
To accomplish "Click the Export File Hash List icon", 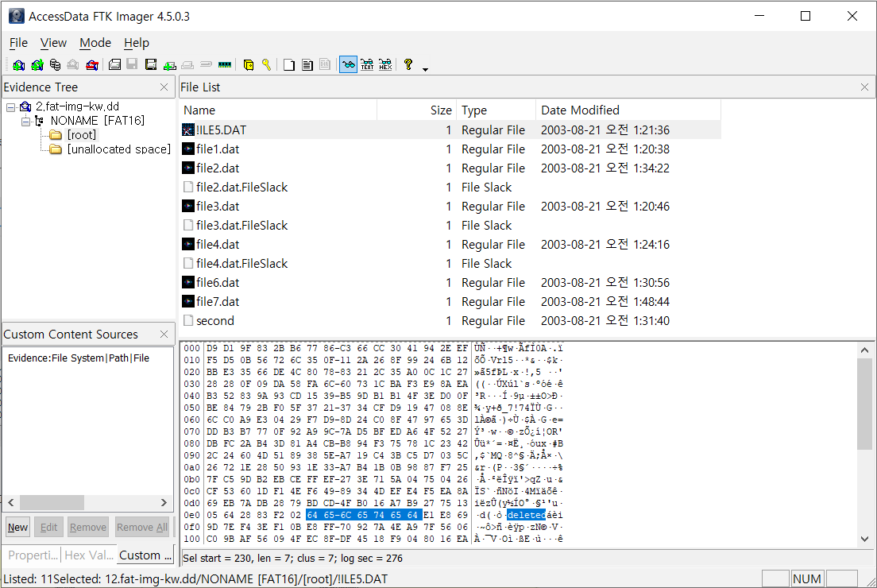I will (x=307, y=65).
